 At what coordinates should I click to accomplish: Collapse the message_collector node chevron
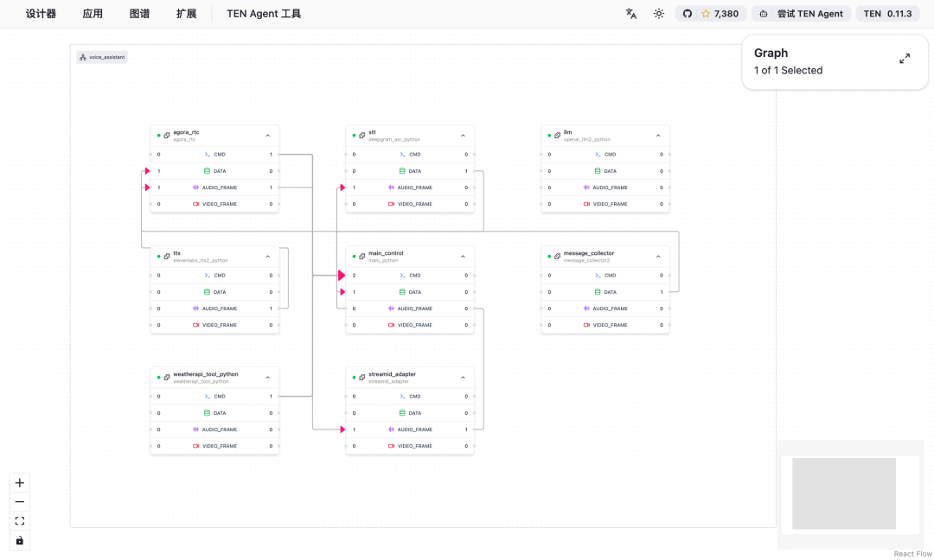[658, 257]
